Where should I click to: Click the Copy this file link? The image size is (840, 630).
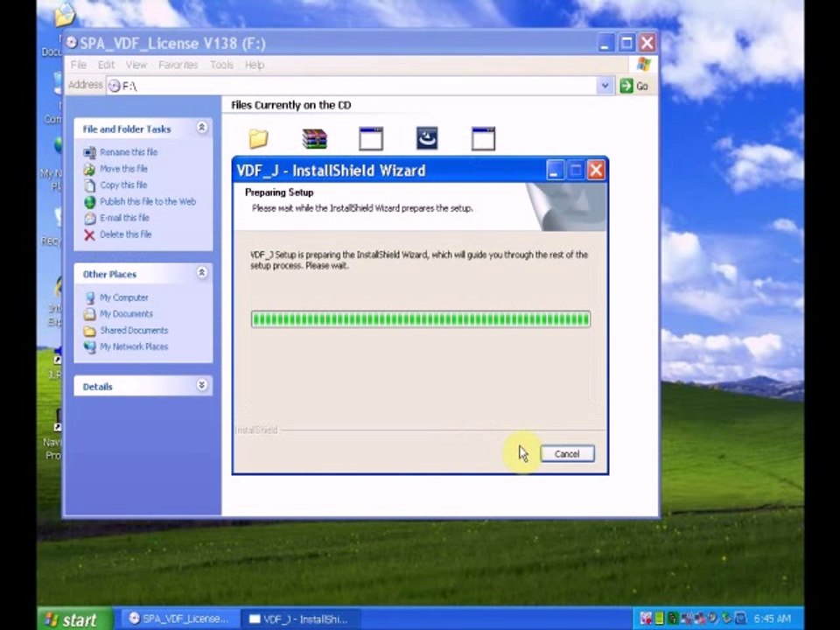coord(123,185)
